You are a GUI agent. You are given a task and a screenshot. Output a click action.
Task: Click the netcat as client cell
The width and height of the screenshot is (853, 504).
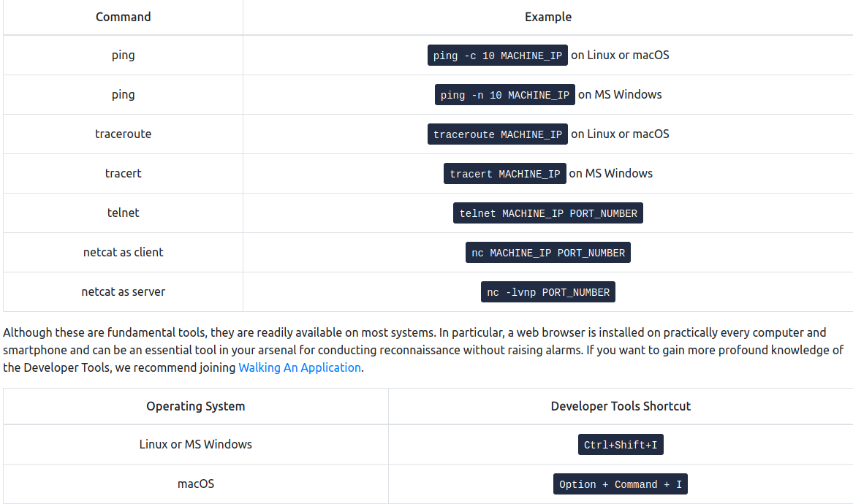[x=123, y=253]
